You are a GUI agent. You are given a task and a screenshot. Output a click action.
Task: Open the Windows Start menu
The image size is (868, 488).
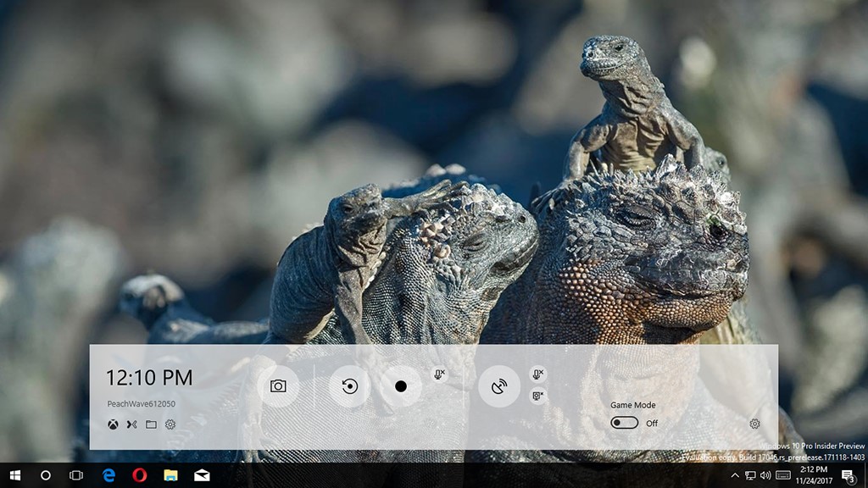coord(14,475)
